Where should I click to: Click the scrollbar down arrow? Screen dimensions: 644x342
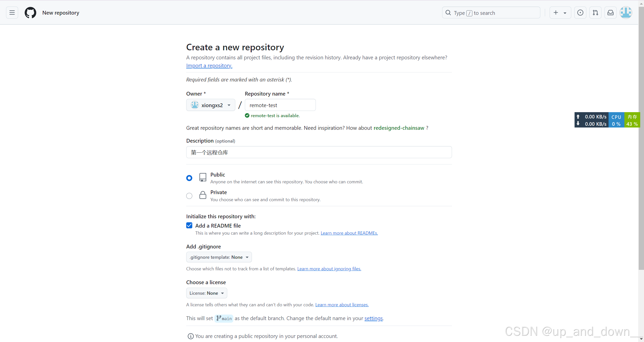click(x=641, y=339)
